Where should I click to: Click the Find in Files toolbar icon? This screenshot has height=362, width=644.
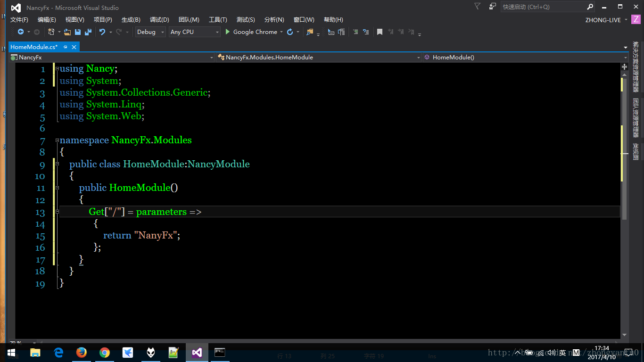[x=310, y=32]
